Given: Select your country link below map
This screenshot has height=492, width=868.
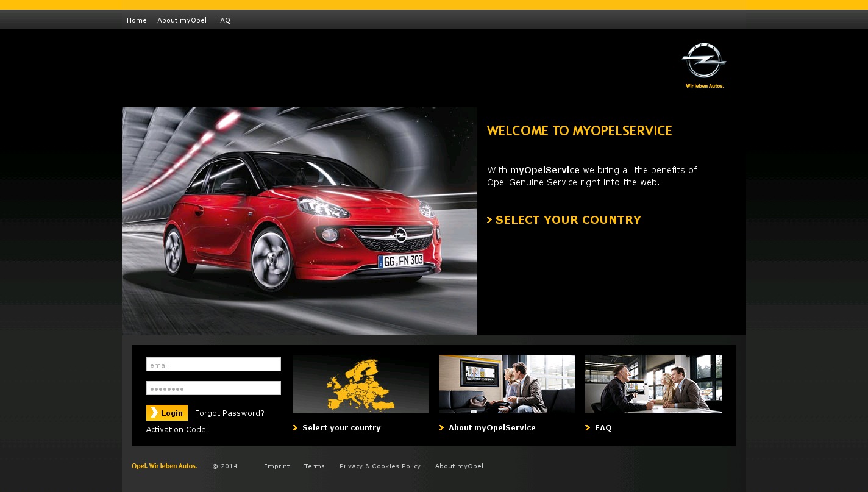Looking at the screenshot, I should (x=341, y=428).
